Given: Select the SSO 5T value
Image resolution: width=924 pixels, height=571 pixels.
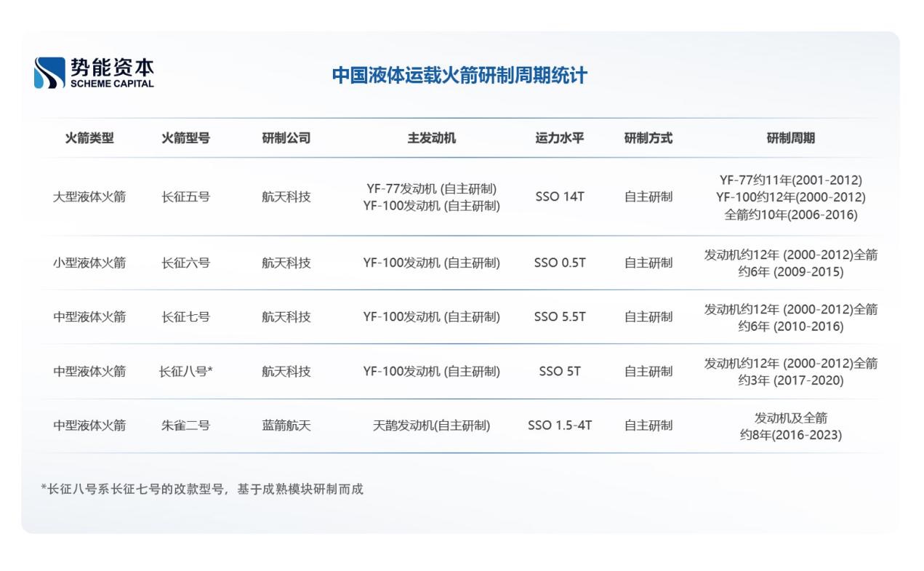Looking at the screenshot, I should pos(560,371).
